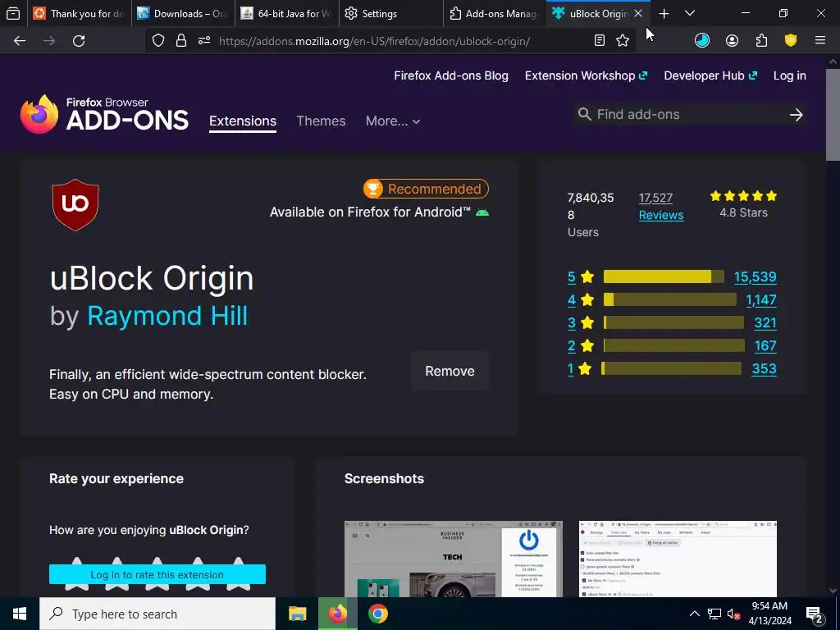
Task: Open the extensions puzzle piece icon
Action: click(761, 41)
